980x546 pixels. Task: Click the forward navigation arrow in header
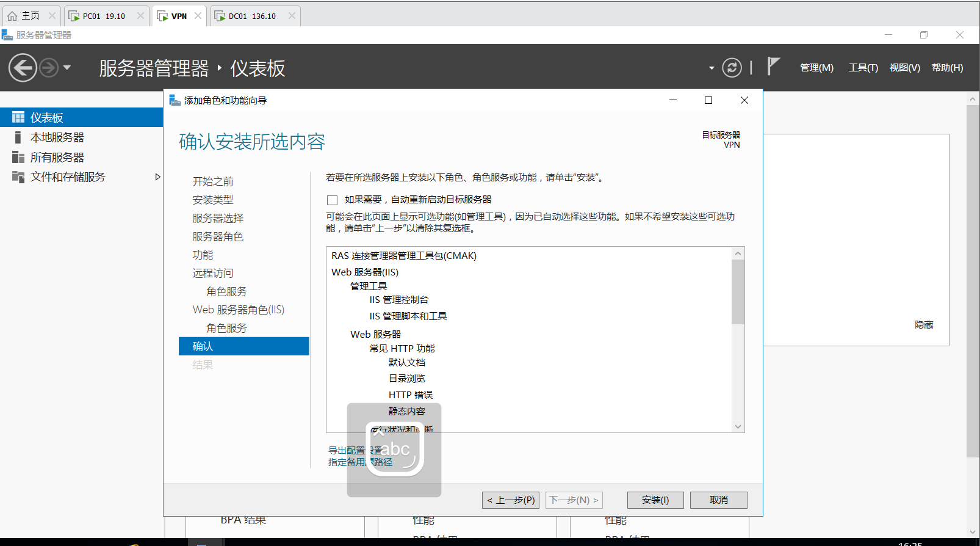click(49, 67)
